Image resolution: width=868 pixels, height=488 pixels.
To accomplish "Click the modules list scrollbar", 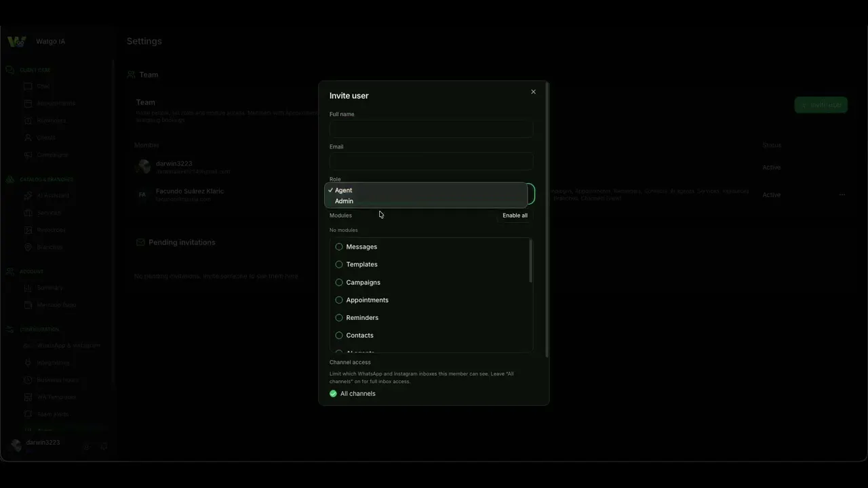I will 530,262.
